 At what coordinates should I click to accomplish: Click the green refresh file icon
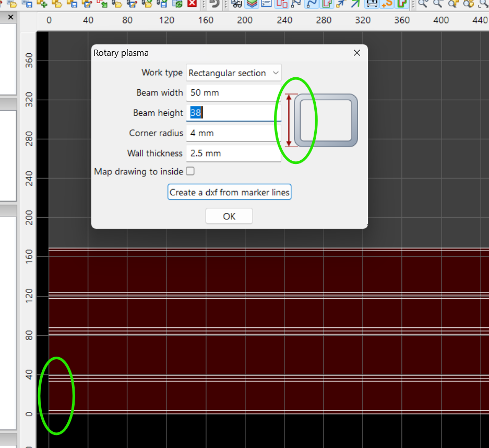178,4
